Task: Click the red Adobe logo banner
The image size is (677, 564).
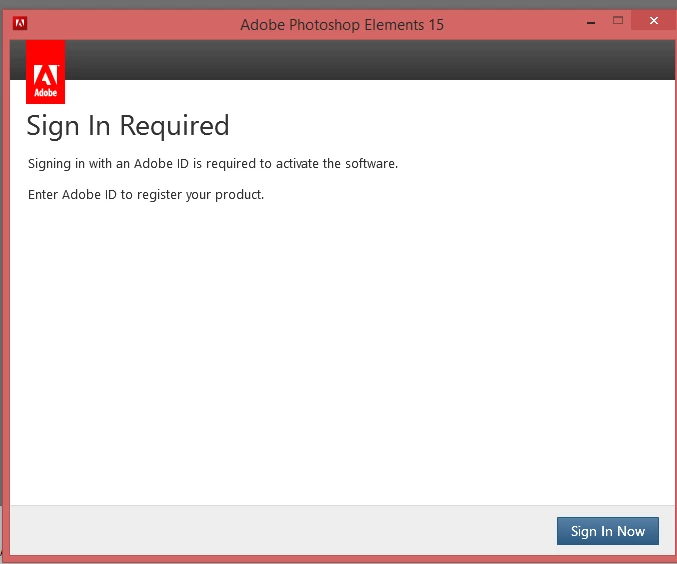Action: click(45, 72)
